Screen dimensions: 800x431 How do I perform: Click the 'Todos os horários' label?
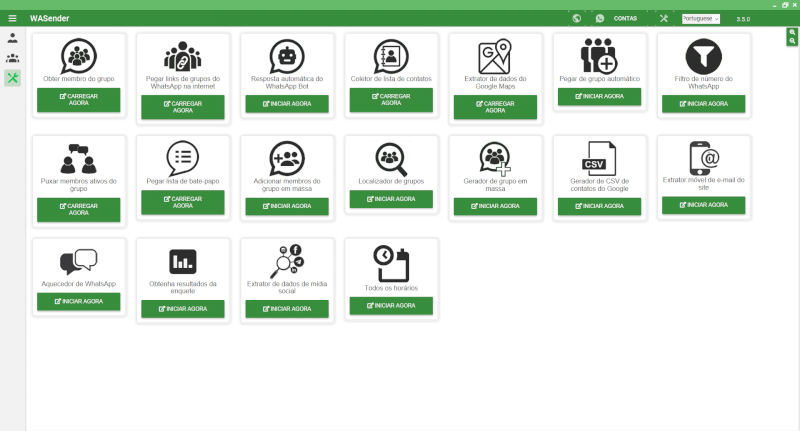click(x=391, y=288)
